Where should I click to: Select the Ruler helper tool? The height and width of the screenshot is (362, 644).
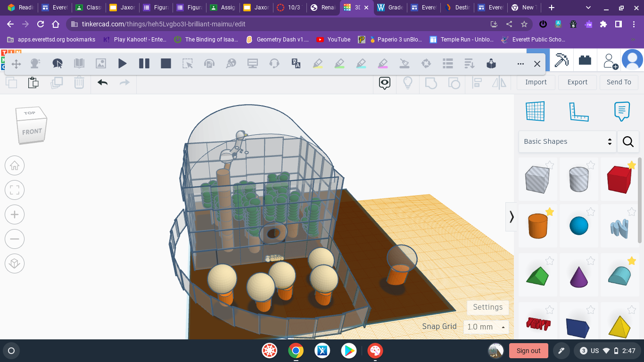tap(578, 111)
